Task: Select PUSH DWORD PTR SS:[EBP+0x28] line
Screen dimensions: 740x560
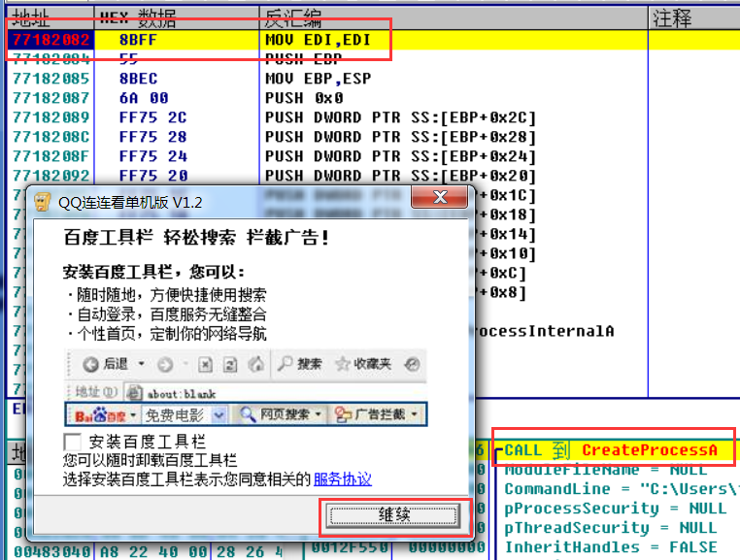Action: (x=400, y=137)
